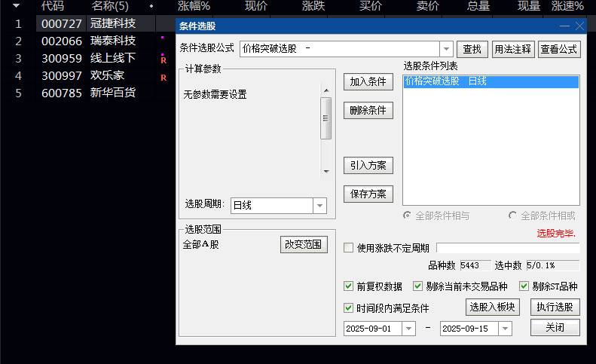Select stock name 瑞泰科技
The width and height of the screenshot is (596, 364).
113,41
